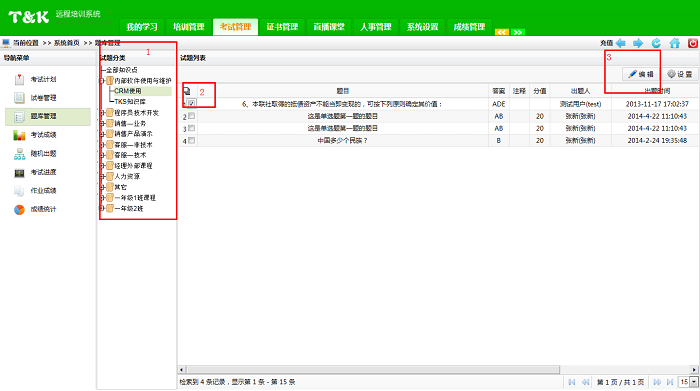
Task: Go to previous page pagination icon
Action: pyautogui.click(x=585, y=382)
